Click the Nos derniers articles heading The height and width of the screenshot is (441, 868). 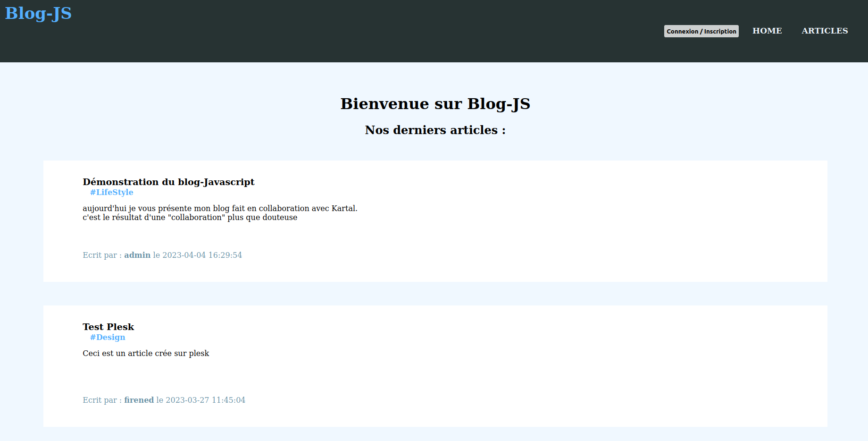click(435, 130)
